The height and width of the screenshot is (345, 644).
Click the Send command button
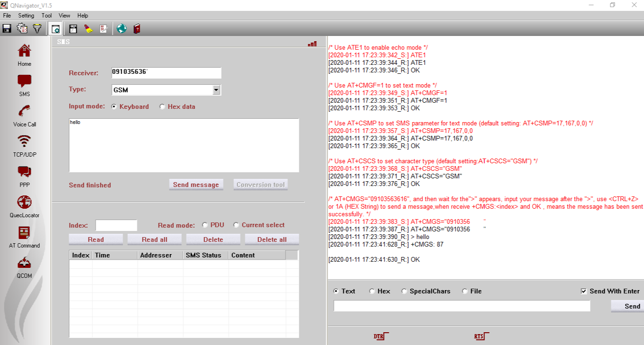coord(627,306)
